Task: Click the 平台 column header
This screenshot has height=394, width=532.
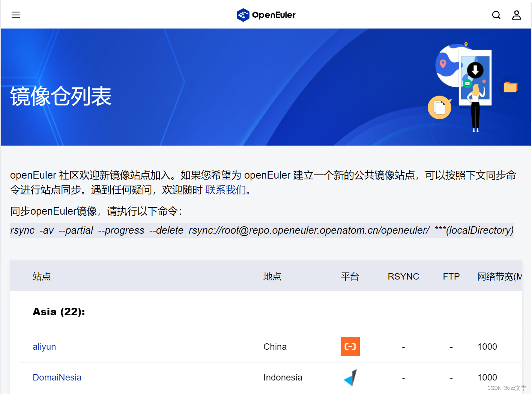Action: point(350,276)
